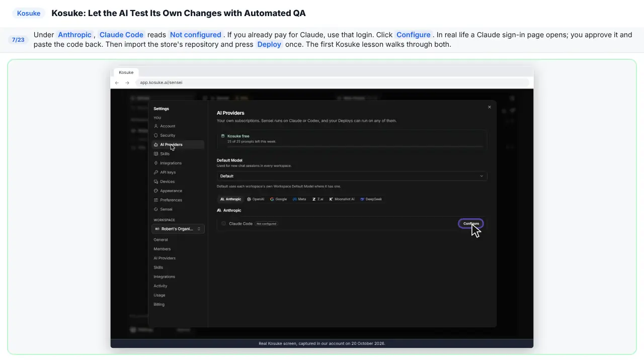This screenshot has width=644, height=362.
Task: Select AI Providers under the YOU section
Action: [178, 145]
